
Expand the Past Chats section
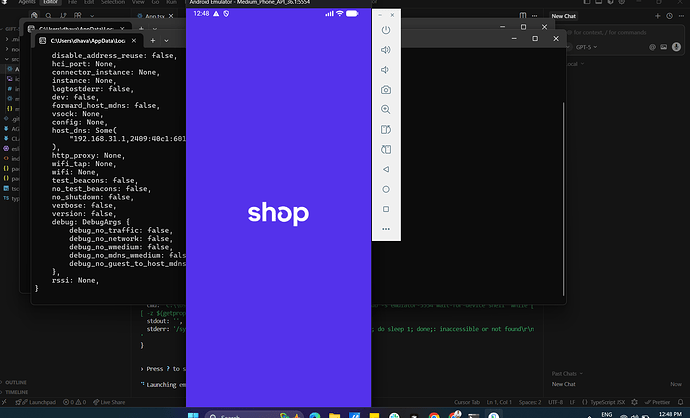[567, 373]
